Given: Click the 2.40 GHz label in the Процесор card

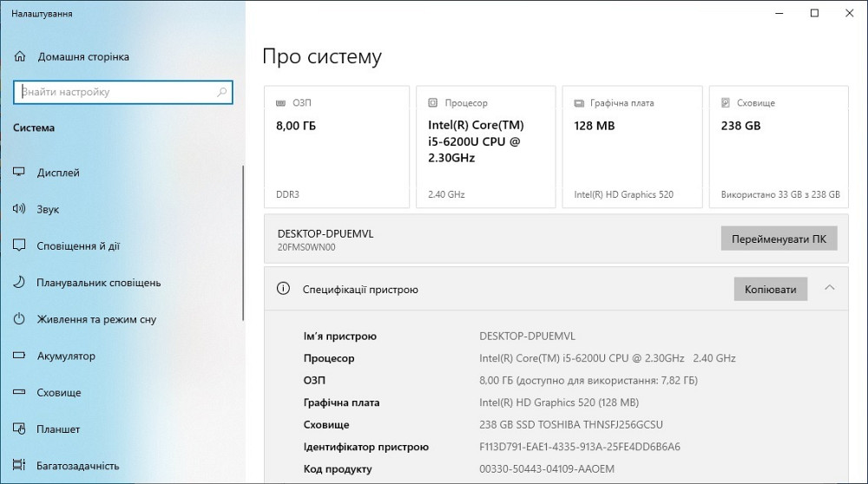Looking at the screenshot, I should (446, 194).
